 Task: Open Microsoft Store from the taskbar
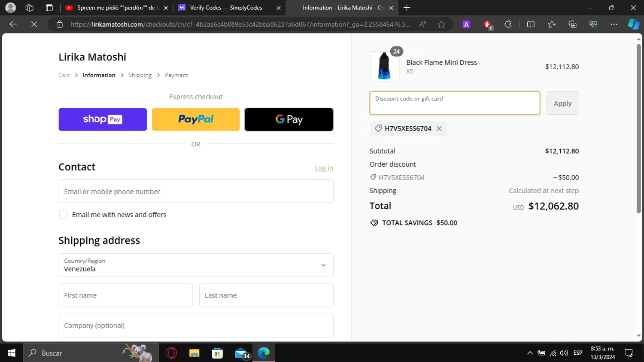coord(217,353)
